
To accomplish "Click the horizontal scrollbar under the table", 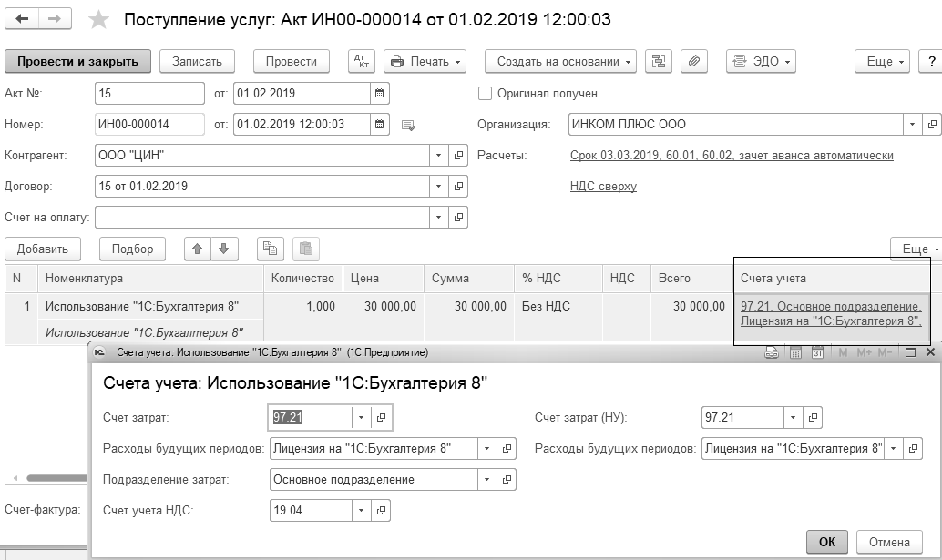I will (57, 478).
